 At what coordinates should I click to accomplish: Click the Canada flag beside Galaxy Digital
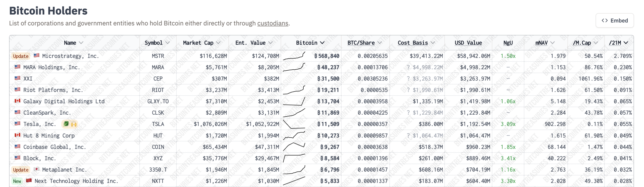pyautogui.click(x=17, y=101)
